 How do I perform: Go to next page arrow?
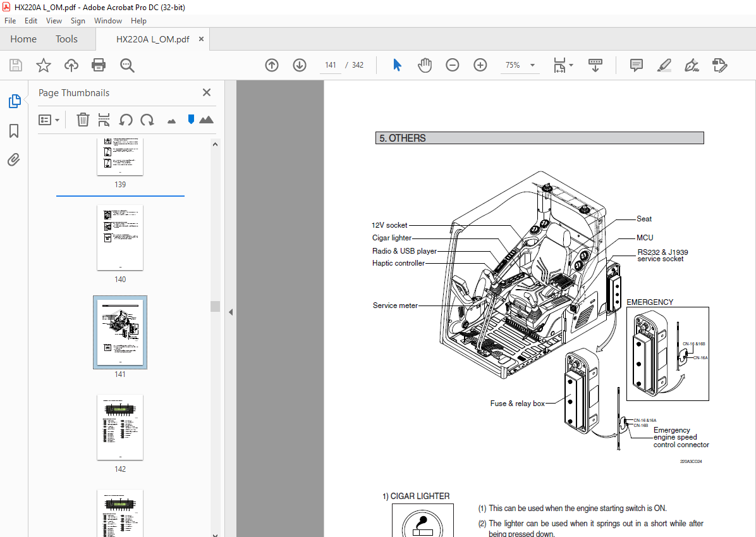click(300, 65)
